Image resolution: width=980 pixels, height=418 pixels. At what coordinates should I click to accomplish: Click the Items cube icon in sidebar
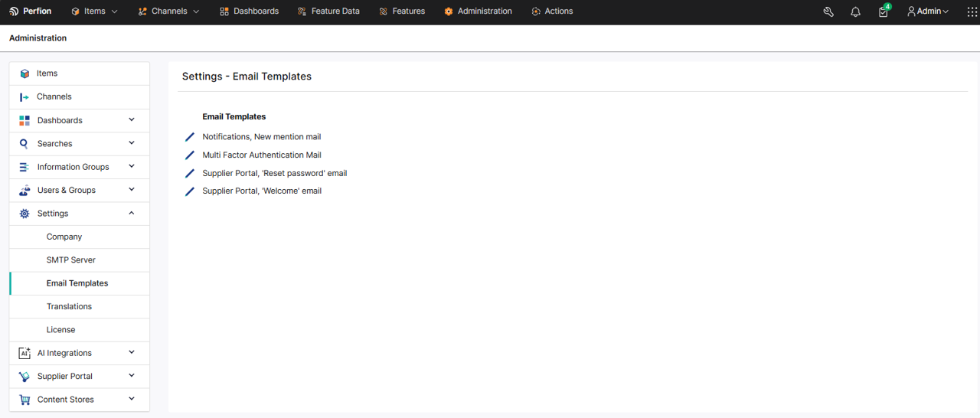click(x=24, y=73)
